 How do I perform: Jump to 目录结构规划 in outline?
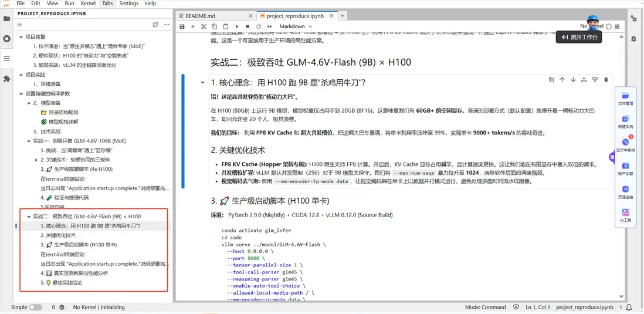tap(60, 112)
